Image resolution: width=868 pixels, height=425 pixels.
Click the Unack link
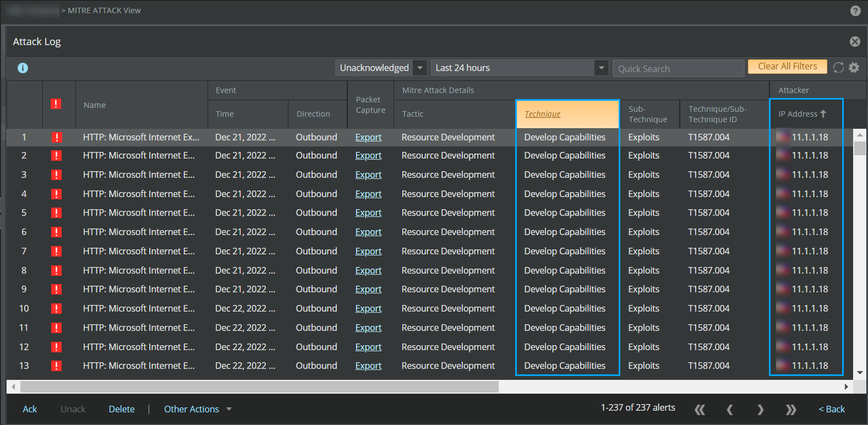(73, 409)
